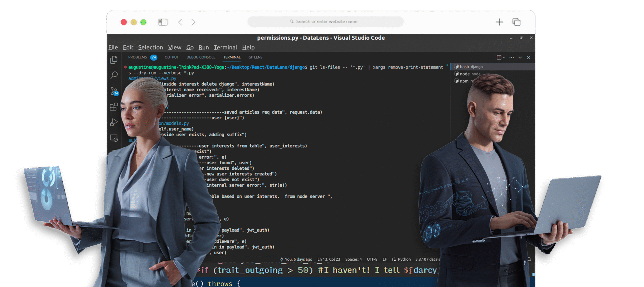644x287 pixels.
Task: Click the split terminal icon
Action: point(499,57)
